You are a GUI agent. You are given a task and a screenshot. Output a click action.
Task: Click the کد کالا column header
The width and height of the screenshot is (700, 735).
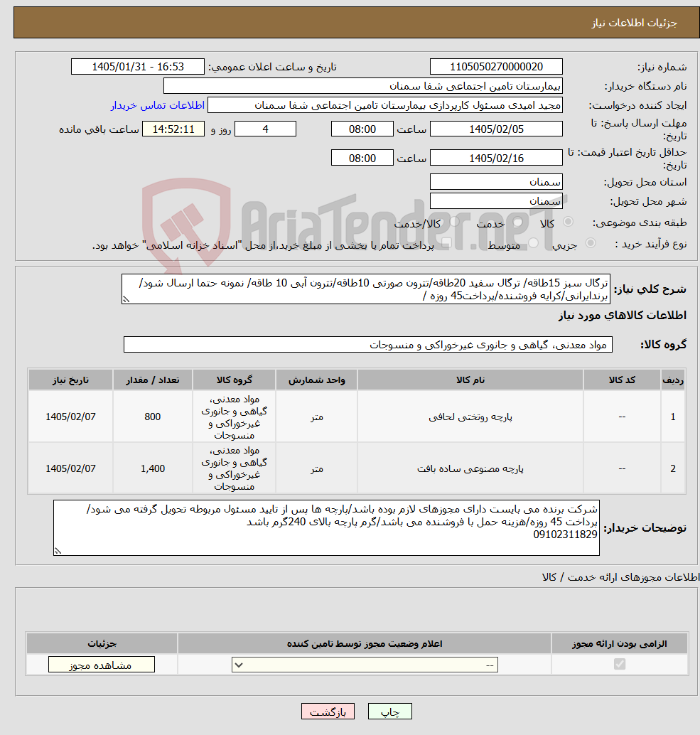pos(622,380)
